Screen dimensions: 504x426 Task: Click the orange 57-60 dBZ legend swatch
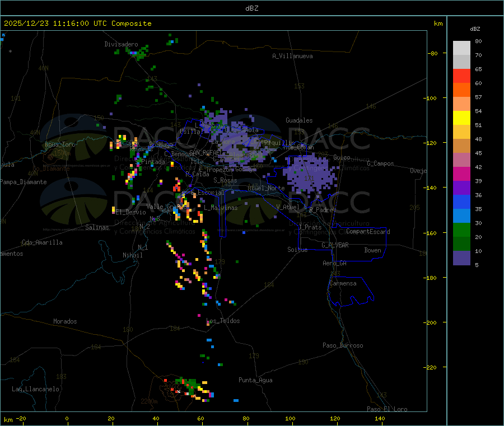(x=461, y=90)
